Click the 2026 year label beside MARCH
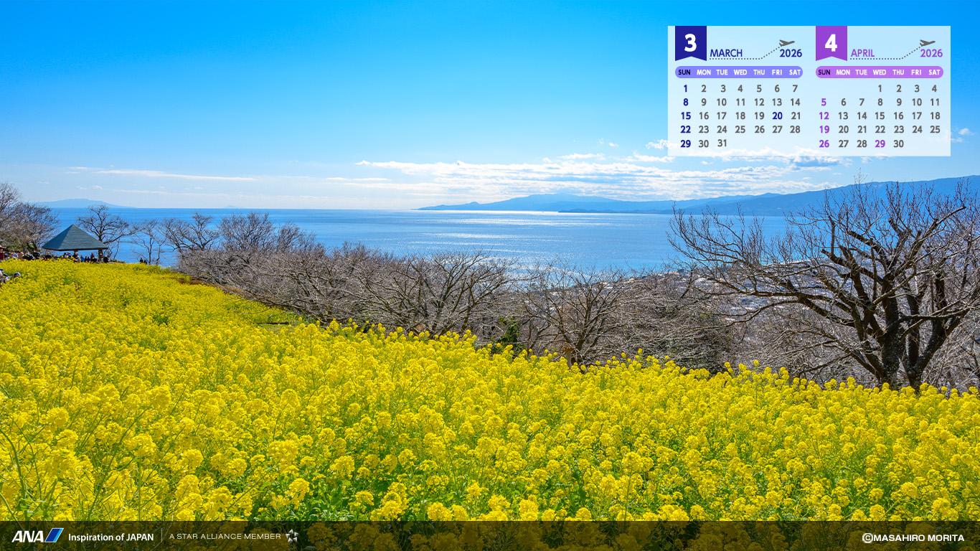980x551 pixels. click(x=791, y=53)
